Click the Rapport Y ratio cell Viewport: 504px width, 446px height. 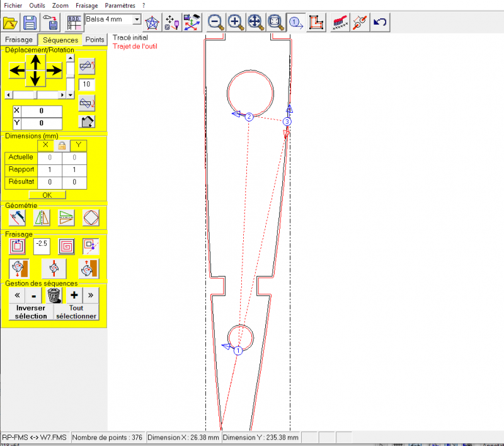tap(74, 169)
